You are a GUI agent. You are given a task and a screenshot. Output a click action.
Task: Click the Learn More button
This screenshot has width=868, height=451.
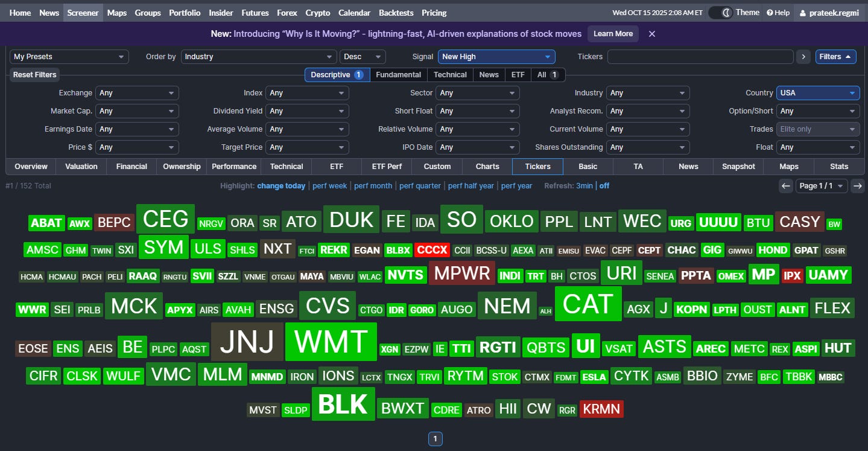(x=613, y=34)
